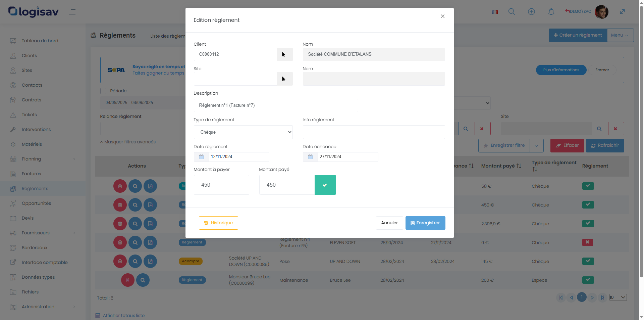Open the Date échéance calendar icon

tap(310, 157)
